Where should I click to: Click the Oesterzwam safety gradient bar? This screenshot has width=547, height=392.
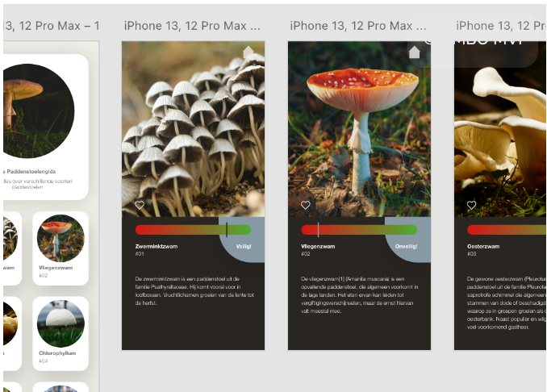coord(507,230)
